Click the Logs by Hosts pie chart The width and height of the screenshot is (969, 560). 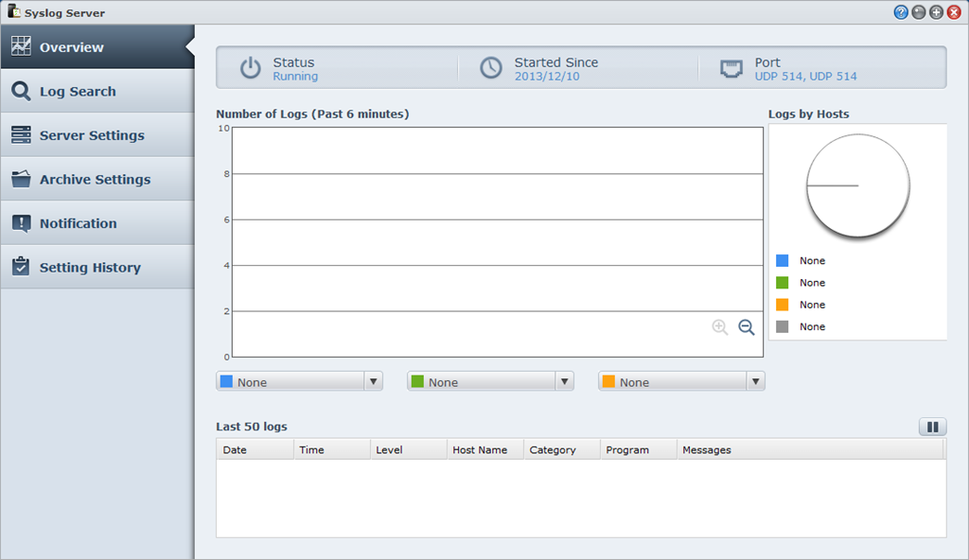click(857, 185)
